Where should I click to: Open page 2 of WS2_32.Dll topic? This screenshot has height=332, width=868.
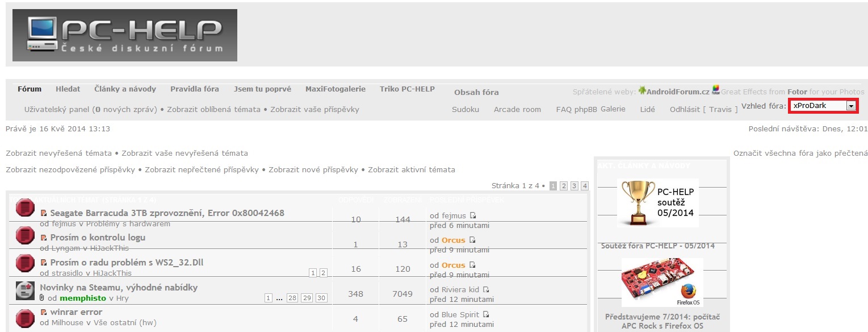point(324,273)
